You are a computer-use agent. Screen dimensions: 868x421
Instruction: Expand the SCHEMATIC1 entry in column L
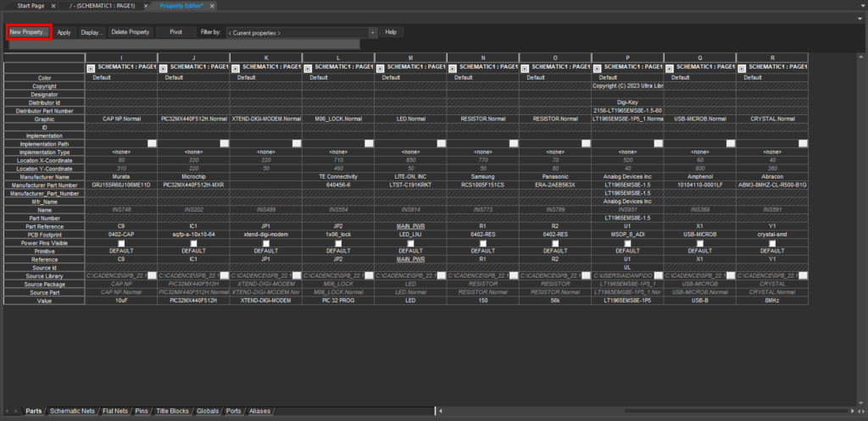coord(307,69)
